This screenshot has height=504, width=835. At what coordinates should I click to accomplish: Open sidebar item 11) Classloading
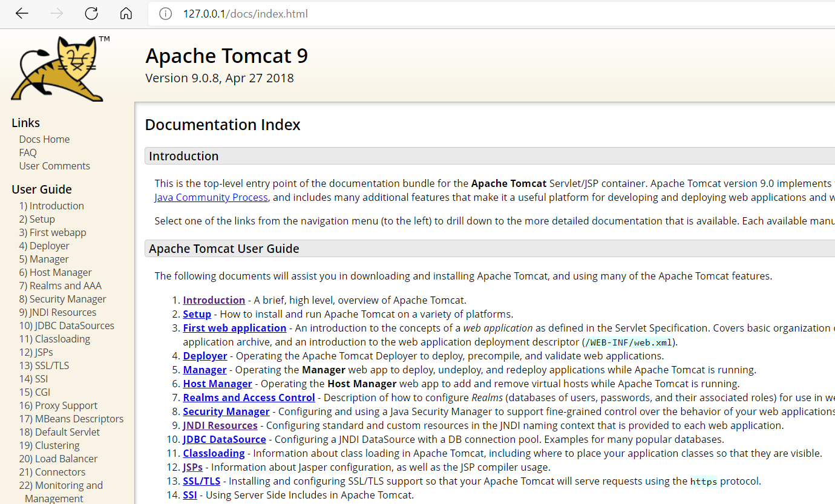coord(55,339)
